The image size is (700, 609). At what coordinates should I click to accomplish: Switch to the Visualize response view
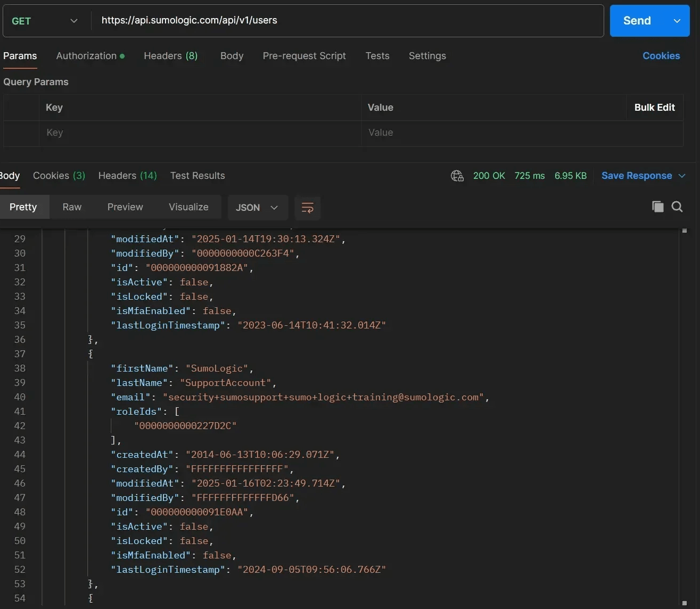188,207
